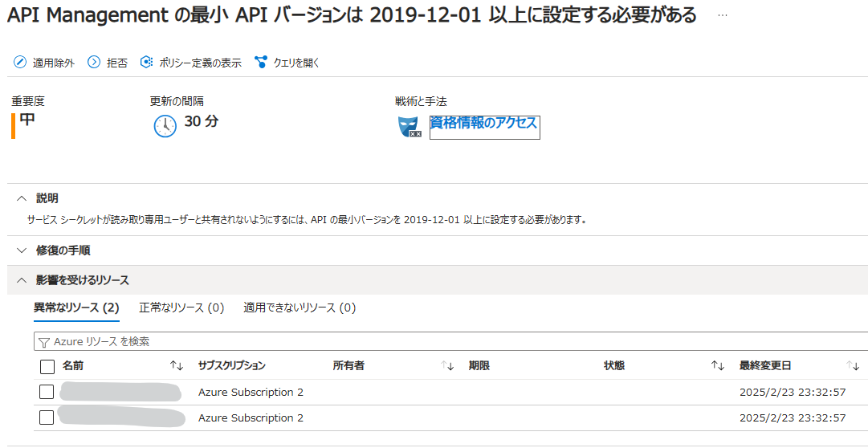Image resolution: width=868 pixels, height=448 pixels.
Task: Check the first redacted resource row checkbox
Action: point(47,392)
